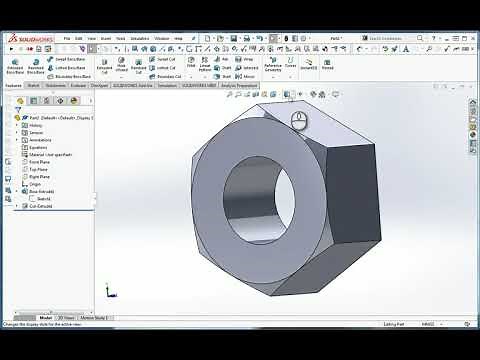Open the DimXpertManager panel tab
Screen dimensions: 480x360
60,101
